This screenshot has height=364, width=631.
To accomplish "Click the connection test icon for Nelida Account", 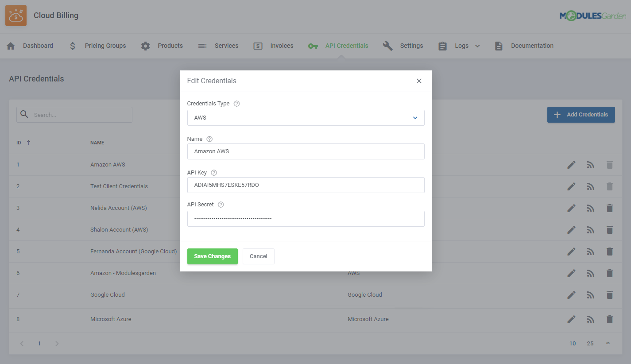I will click(x=590, y=208).
